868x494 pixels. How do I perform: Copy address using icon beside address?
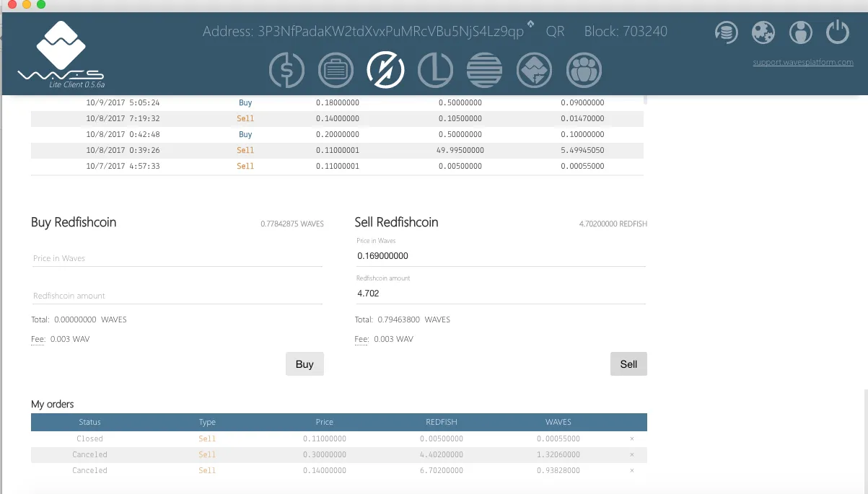(531, 25)
